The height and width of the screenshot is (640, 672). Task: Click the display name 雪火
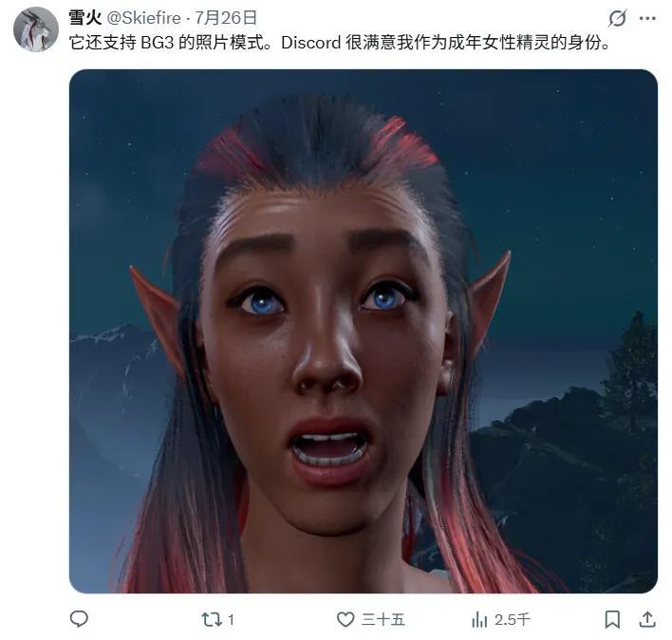point(84,18)
